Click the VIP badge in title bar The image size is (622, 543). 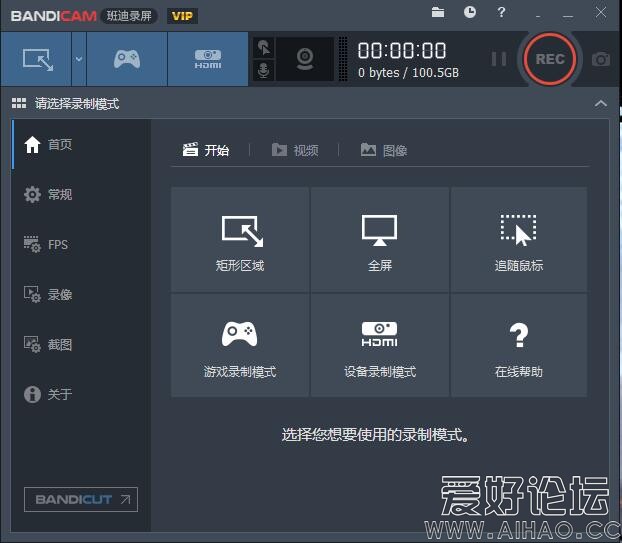coord(182,16)
